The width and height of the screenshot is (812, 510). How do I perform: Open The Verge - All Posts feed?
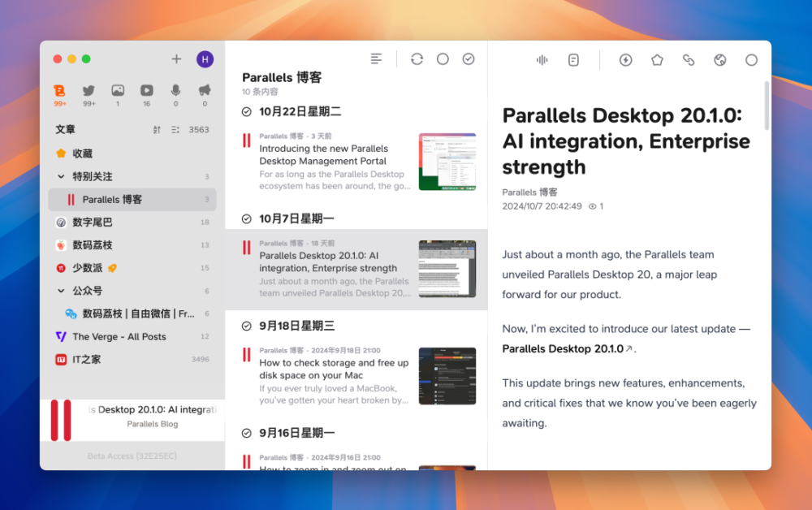pyautogui.click(x=132, y=336)
